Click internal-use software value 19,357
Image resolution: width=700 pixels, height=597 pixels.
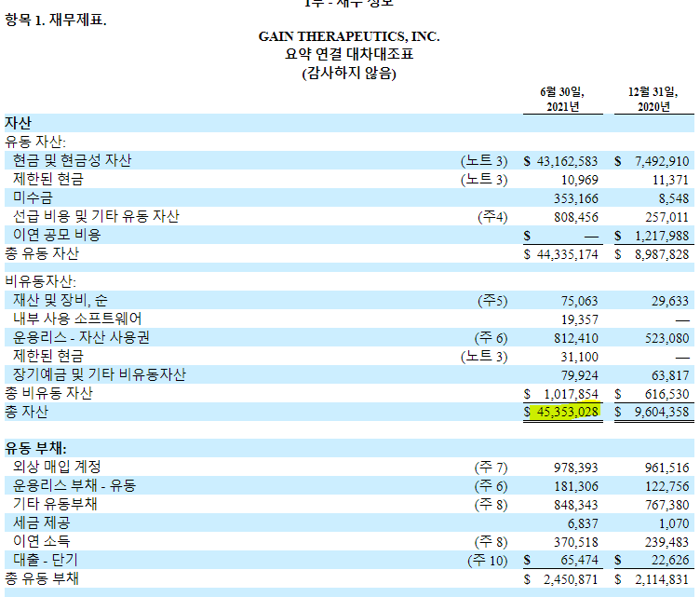tap(580, 319)
